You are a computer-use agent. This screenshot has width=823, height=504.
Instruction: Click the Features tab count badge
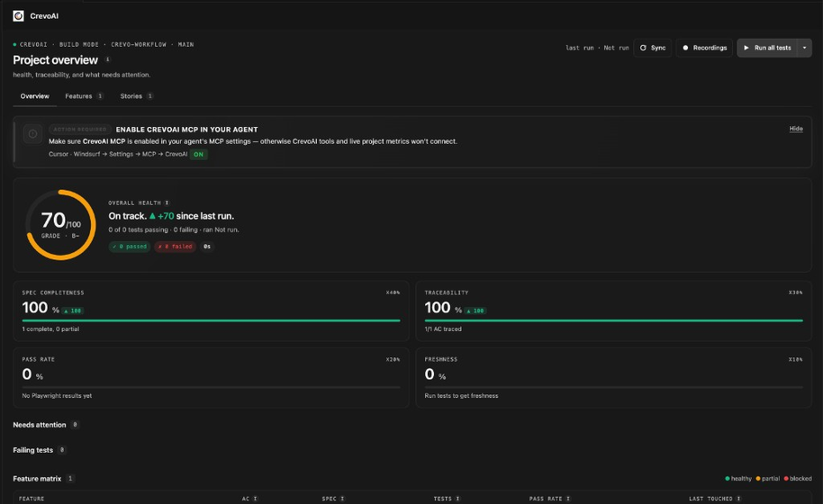(100, 96)
